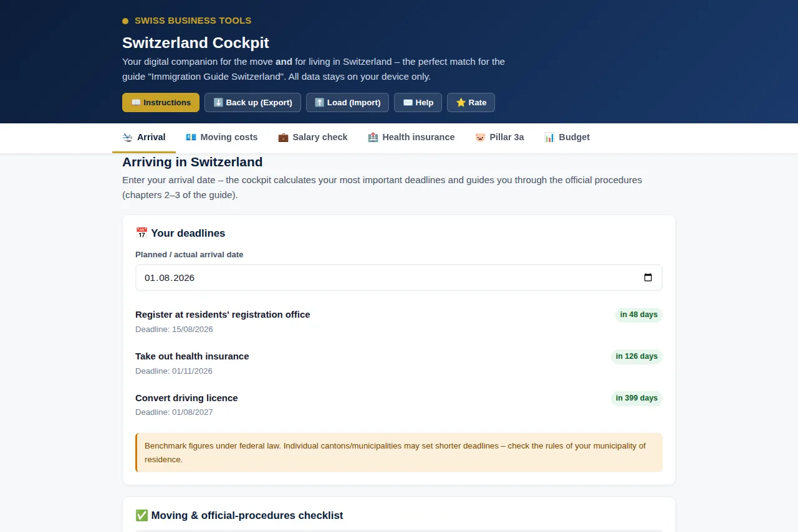
Task: Switch to the Moving costs tab
Action: coord(221,138)
